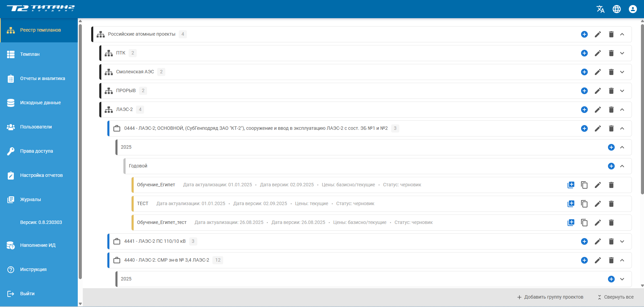Copy the ТЕСТ template plan
644x307 pixels.
(584, 204)
